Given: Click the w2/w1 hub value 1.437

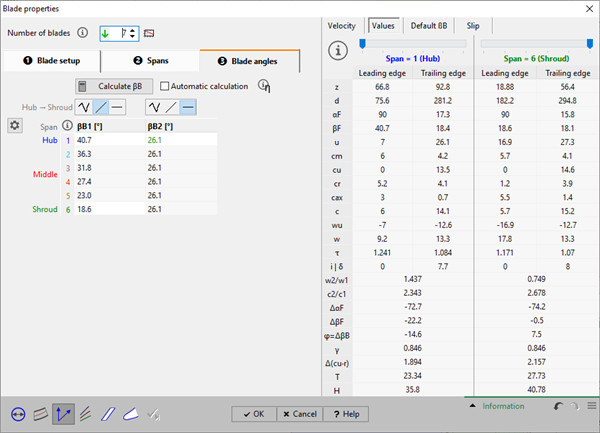Looking at the screenshot, I should [x=412, y=279].
